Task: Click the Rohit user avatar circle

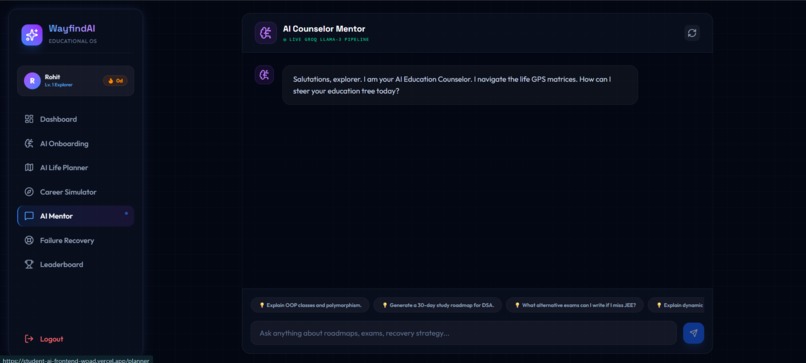Action: point(32,81)
